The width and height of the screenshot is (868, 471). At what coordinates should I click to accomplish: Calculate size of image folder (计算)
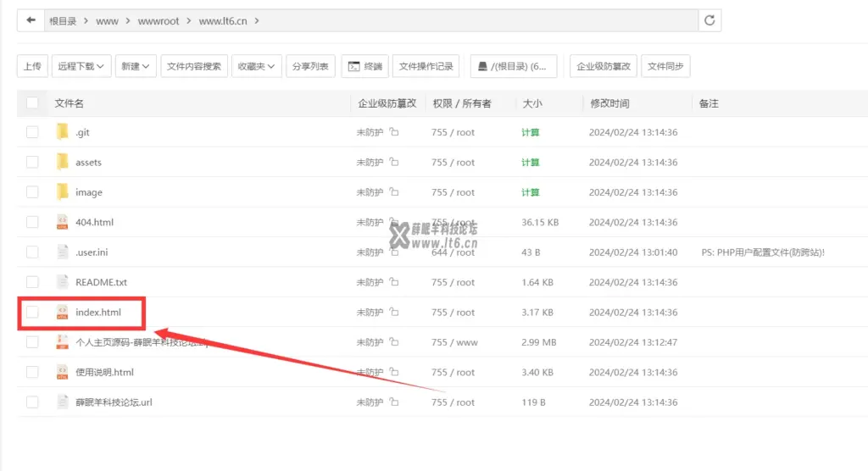coord(531,192)
